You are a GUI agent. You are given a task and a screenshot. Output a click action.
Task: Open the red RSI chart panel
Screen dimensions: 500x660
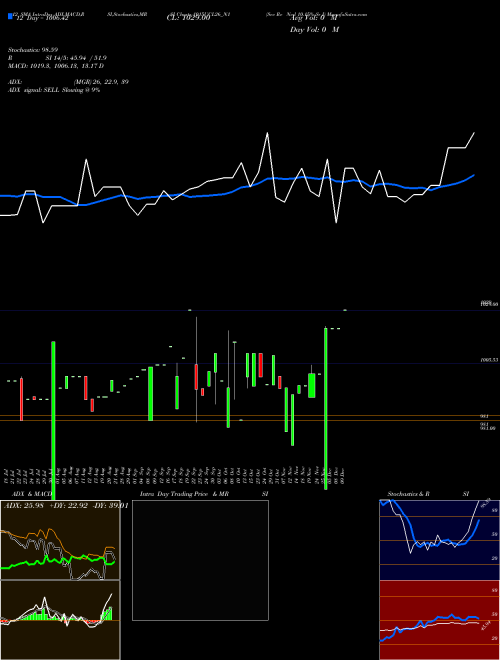tap(439, 620)
